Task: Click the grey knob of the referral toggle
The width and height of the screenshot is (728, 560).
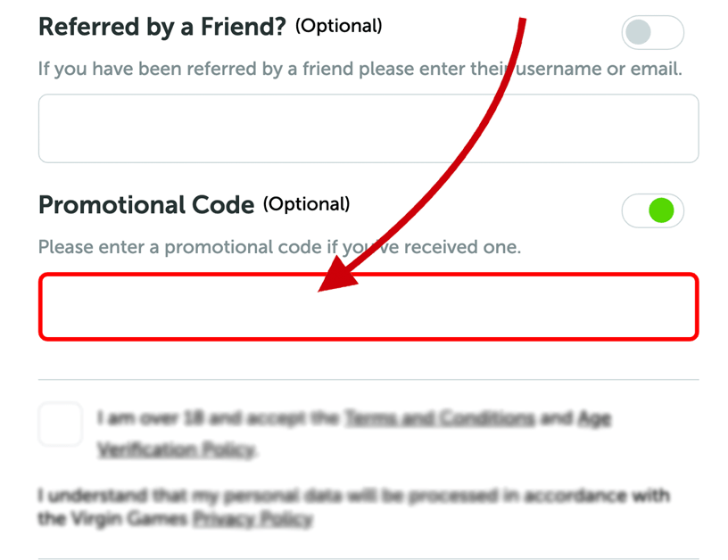Action: pos(639,33)
